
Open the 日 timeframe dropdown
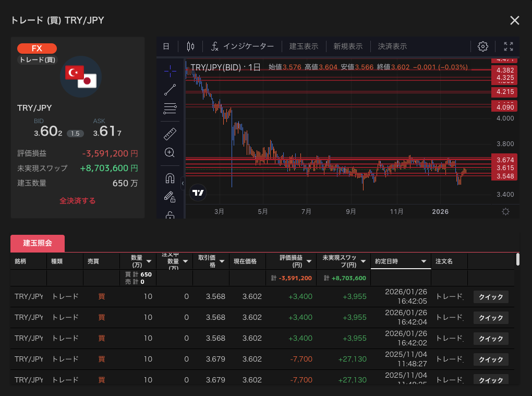[x=166, y=46]
